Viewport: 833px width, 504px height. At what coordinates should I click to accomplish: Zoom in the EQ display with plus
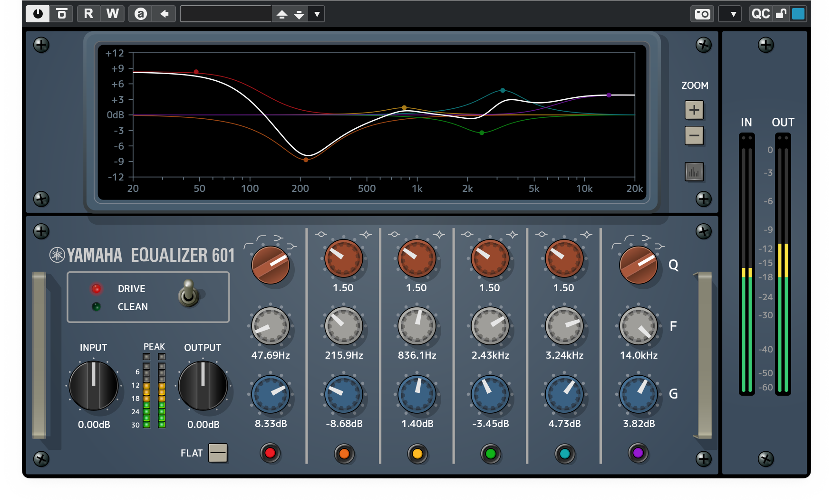point(694,110)
